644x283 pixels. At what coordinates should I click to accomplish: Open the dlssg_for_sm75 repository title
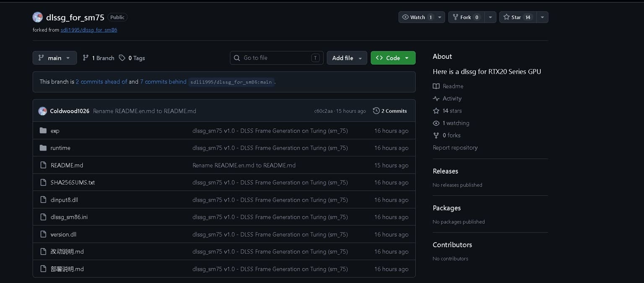point(75,17)
